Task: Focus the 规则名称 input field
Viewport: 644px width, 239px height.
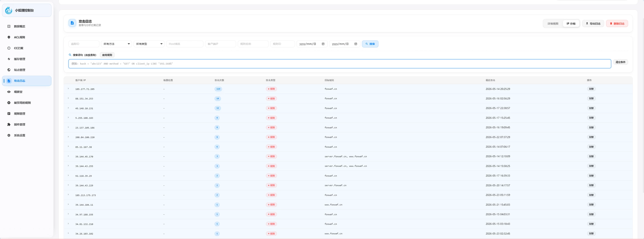Action: click(x=253, y=44)
